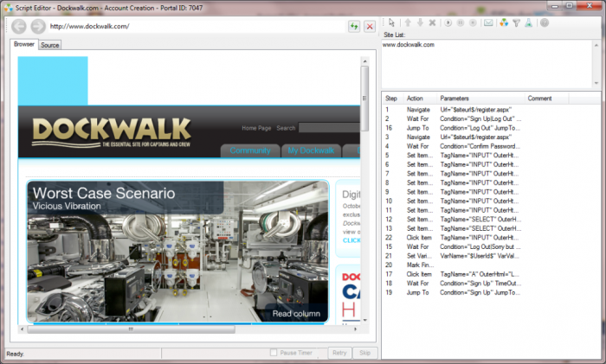The width and height of the screenshot is (606, 364).
Task: Click the URL address field
Action: tap(197, 26)
